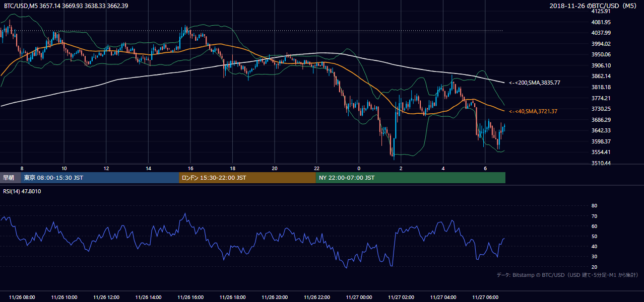Click the 40 SMA 3721.37 annotation
644x302 pixels.
point(533,111)
